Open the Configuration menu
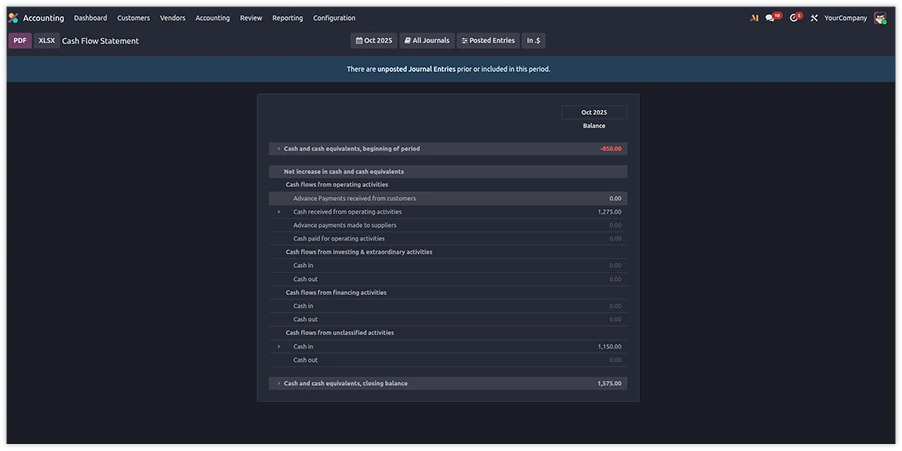Viewport: 902px width, 451px height. tap(333, 18)
